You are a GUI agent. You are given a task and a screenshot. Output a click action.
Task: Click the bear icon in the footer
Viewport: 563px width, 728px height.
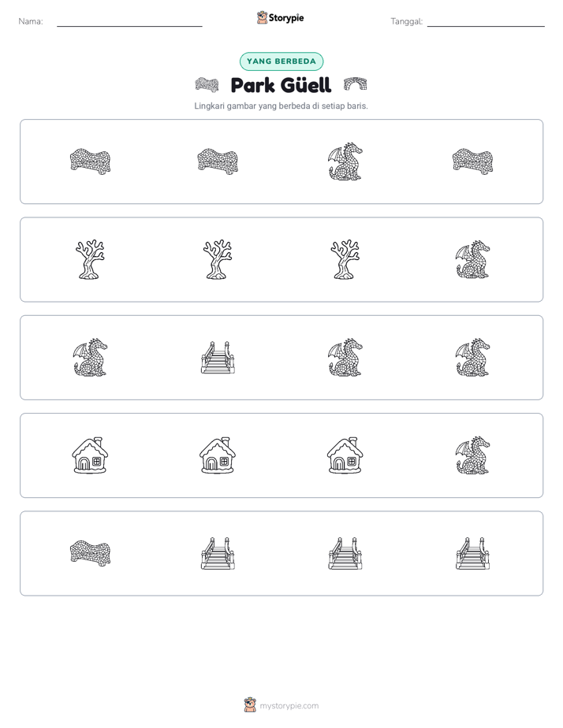[250, 705]
